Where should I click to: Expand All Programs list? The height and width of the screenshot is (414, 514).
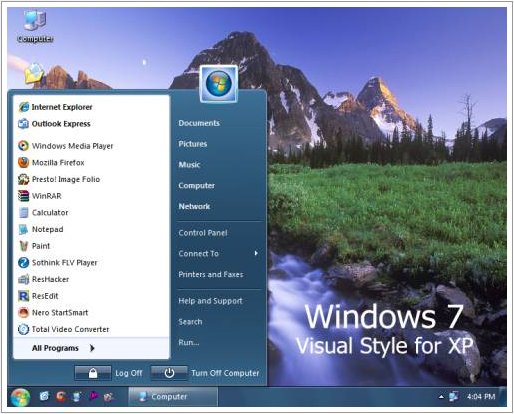(x=63, y=348)
